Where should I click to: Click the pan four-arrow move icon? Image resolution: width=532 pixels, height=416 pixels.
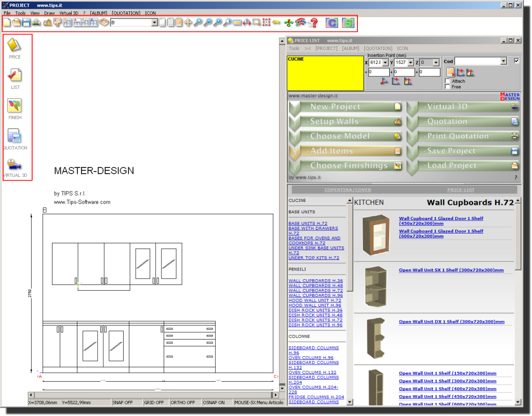188,23
